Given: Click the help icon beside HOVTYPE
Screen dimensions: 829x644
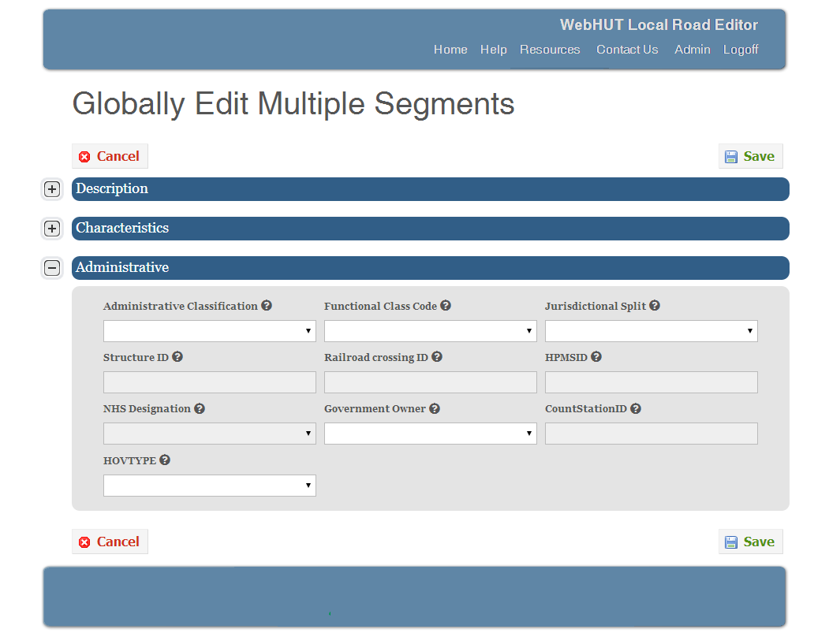Looking at the screenshot, I should (x=165, y=460).
